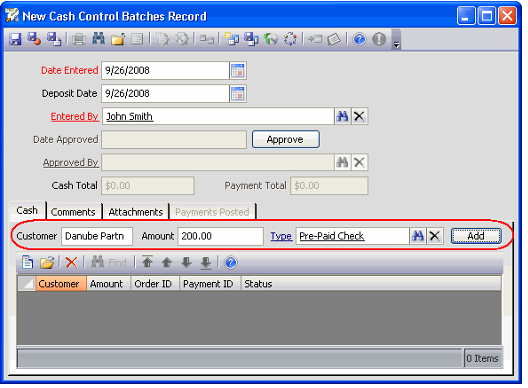Sort grid by Status column header

[371, 284]
